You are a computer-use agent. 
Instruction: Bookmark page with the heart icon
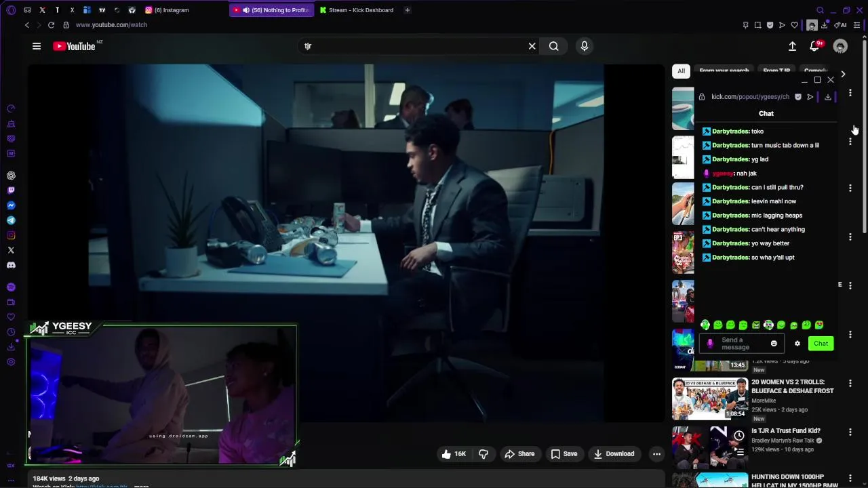pos(794,25)
